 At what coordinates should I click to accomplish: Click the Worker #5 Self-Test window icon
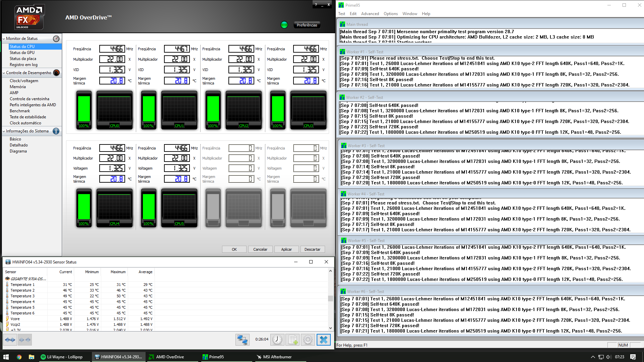click(344, 241)
